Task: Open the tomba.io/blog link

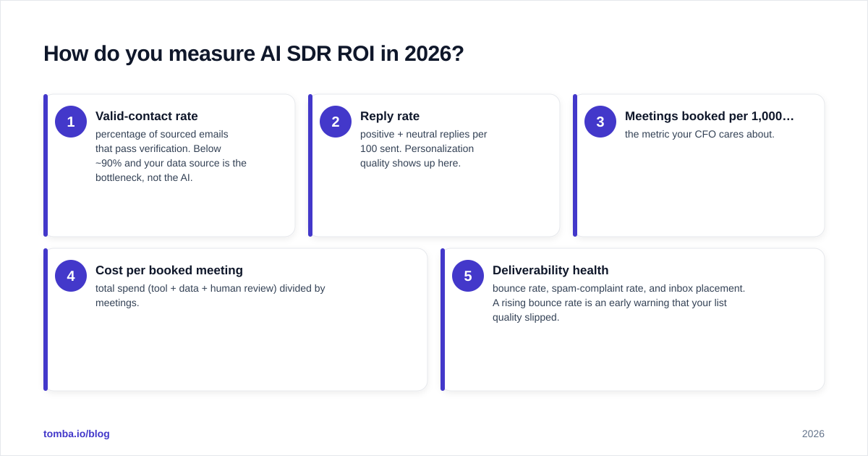Action: [77, 434]
